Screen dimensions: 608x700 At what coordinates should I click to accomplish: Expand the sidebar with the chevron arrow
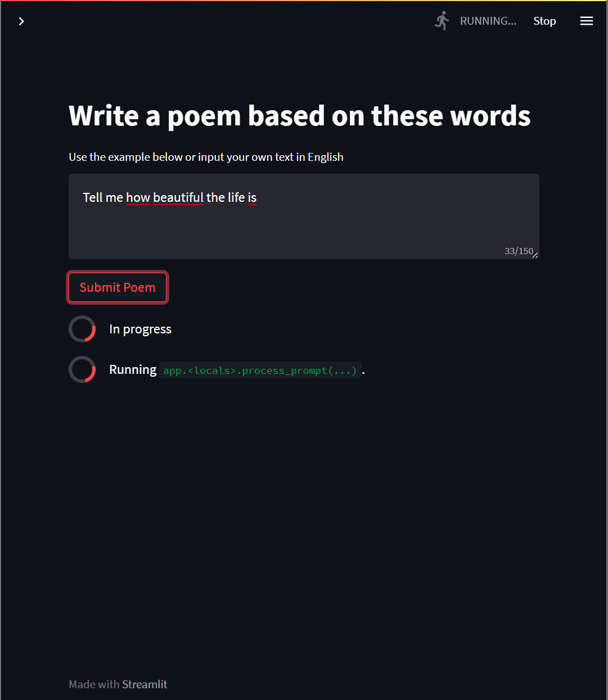click(x=21, y=21)
